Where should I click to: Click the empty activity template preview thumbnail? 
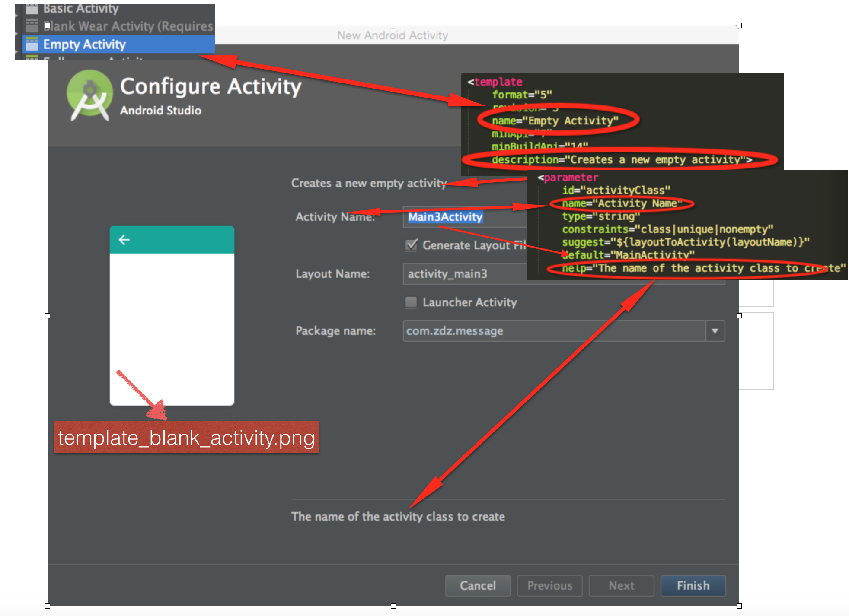pos(172,316)
